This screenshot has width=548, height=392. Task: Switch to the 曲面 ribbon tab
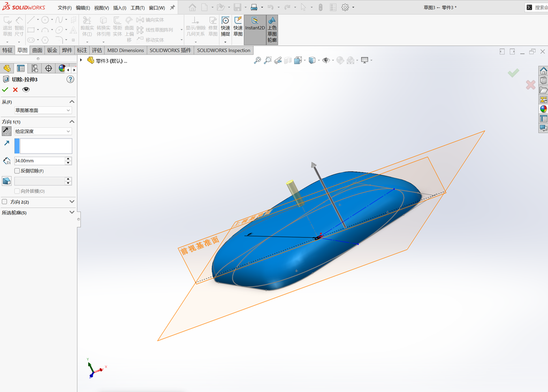[x=37, y=50]
